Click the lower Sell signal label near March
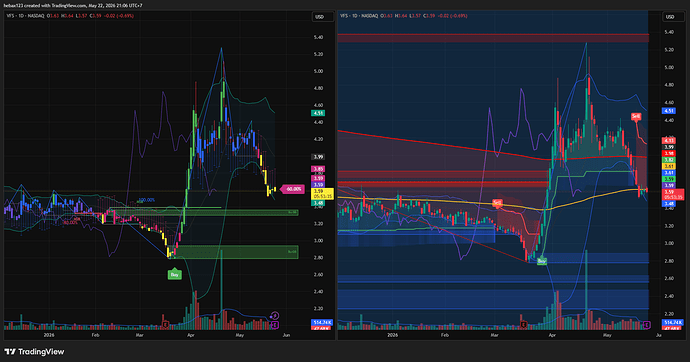 click(x=497, y=203)
